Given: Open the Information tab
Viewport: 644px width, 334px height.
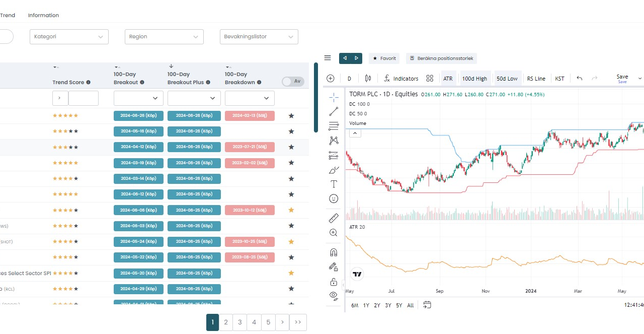Looking at the screenshot, I should point(43,15).
